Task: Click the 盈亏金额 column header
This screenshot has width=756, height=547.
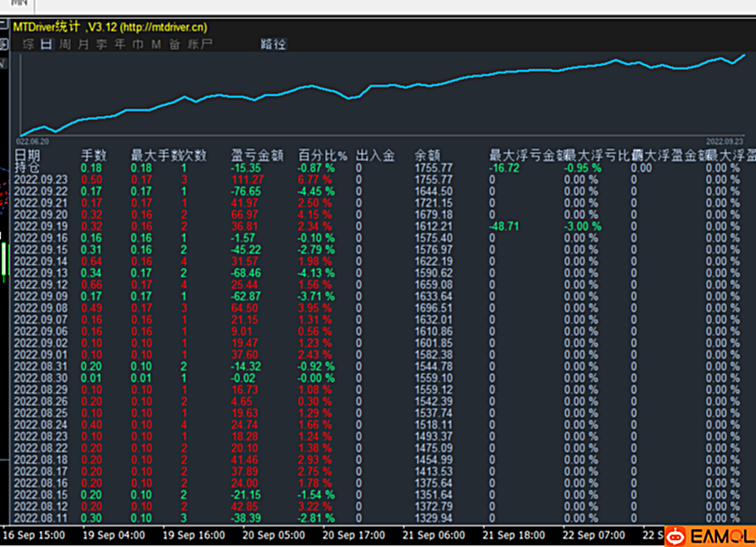Action: (257, 155)
